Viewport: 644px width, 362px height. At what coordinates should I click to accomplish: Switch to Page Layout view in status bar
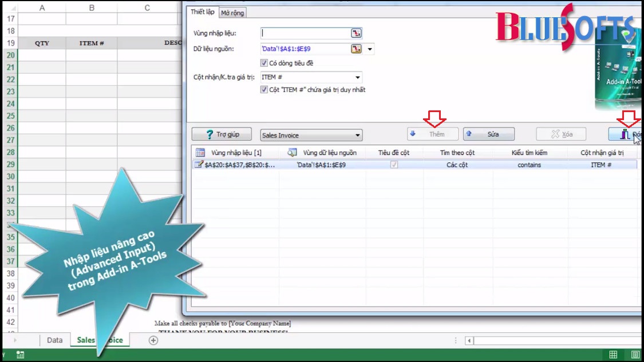coord(635,355)
